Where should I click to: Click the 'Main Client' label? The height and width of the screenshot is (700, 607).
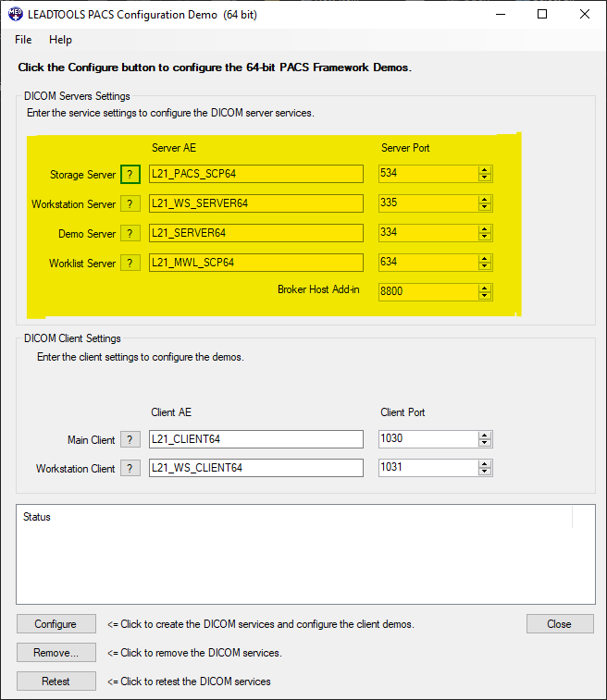point(91,440)
